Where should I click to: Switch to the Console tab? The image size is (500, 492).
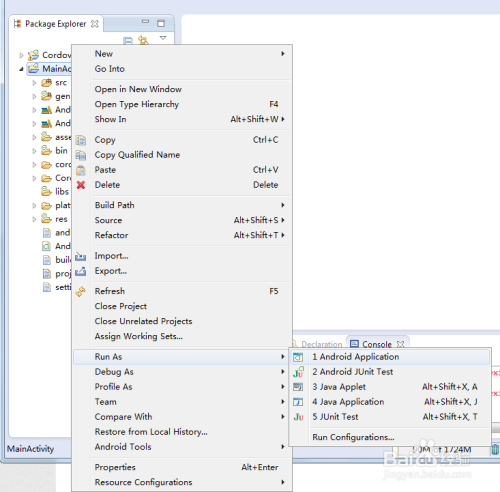(x=377, y=344)
